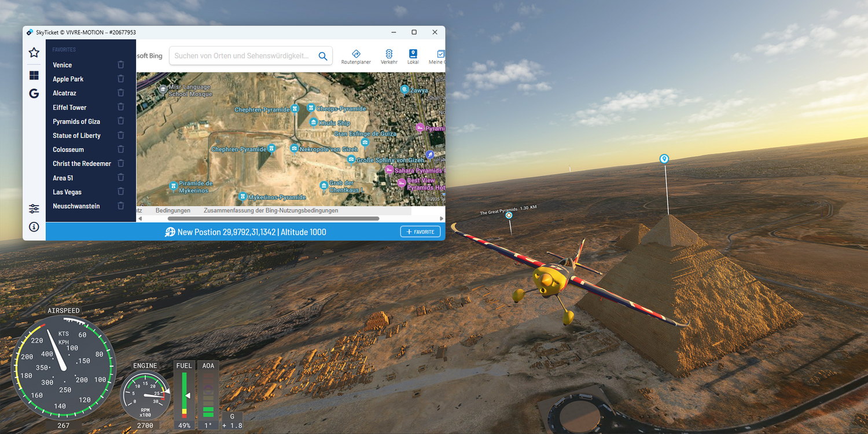Click the search magnifier icon
This screenshot has height=434, width=868.
[x=323, y=56]
